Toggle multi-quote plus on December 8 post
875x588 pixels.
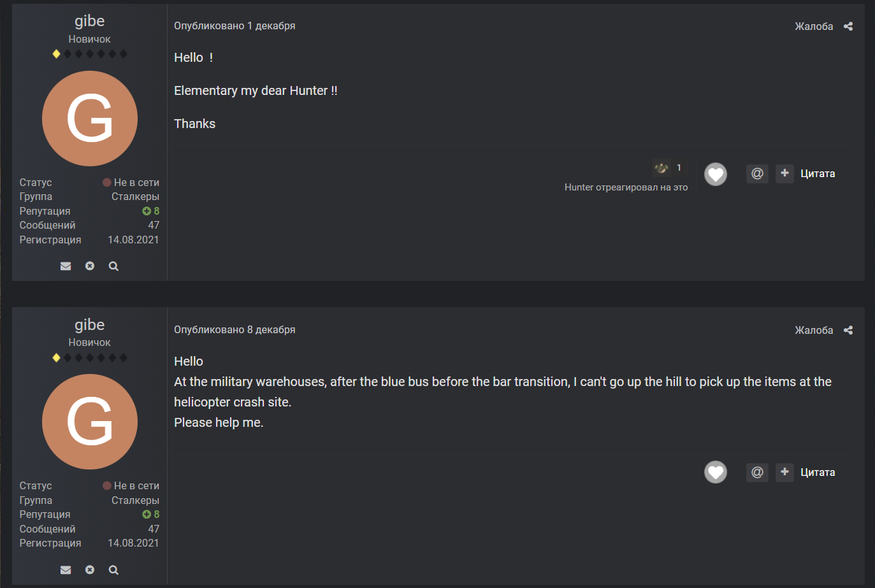coord(785,472)
